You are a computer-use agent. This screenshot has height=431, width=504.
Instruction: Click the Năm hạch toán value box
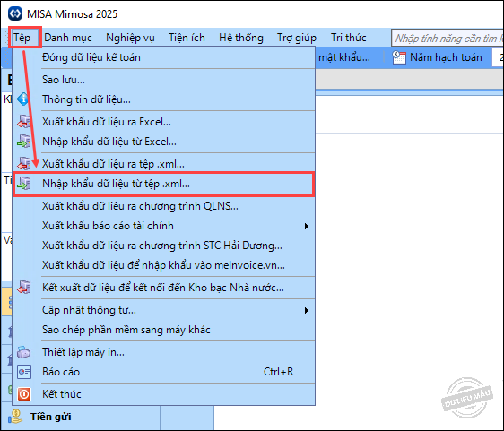pos(498,57)
